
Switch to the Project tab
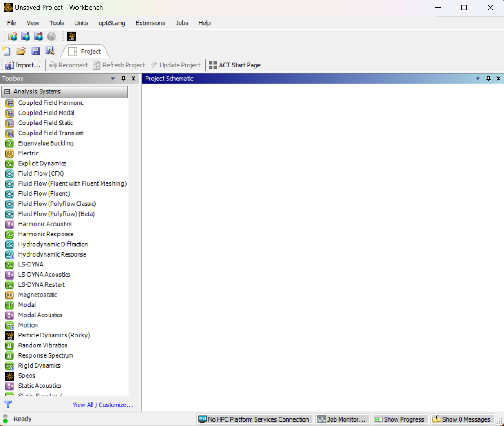85,52
